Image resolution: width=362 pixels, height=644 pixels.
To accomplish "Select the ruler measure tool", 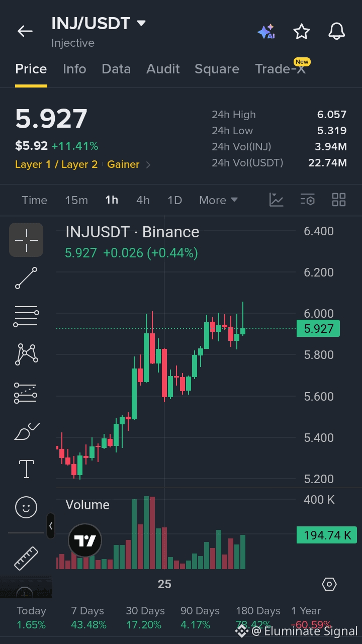I will [x=26, y=558].
